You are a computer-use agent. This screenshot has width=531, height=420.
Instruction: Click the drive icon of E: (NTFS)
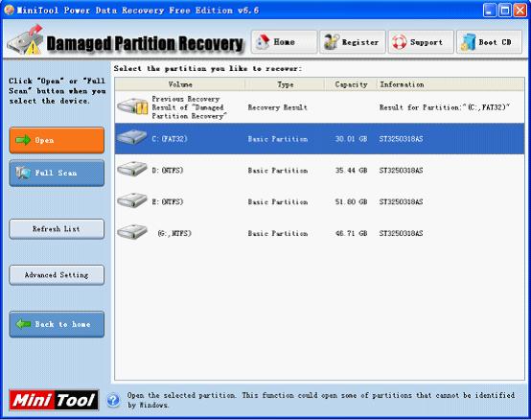coord(132,200)
